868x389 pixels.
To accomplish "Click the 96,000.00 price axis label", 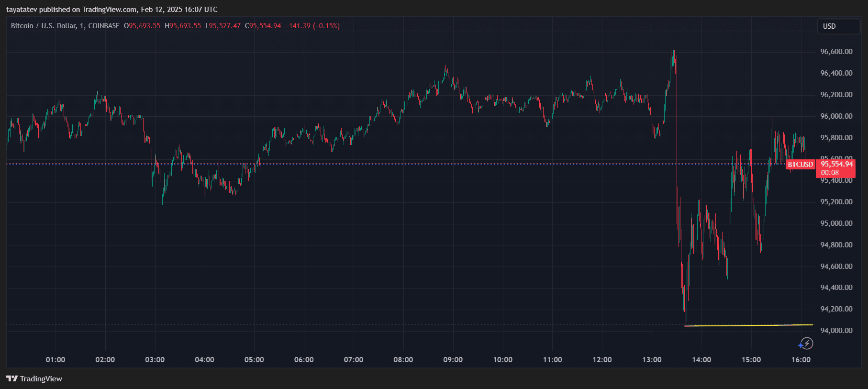I will coord(836,116).
